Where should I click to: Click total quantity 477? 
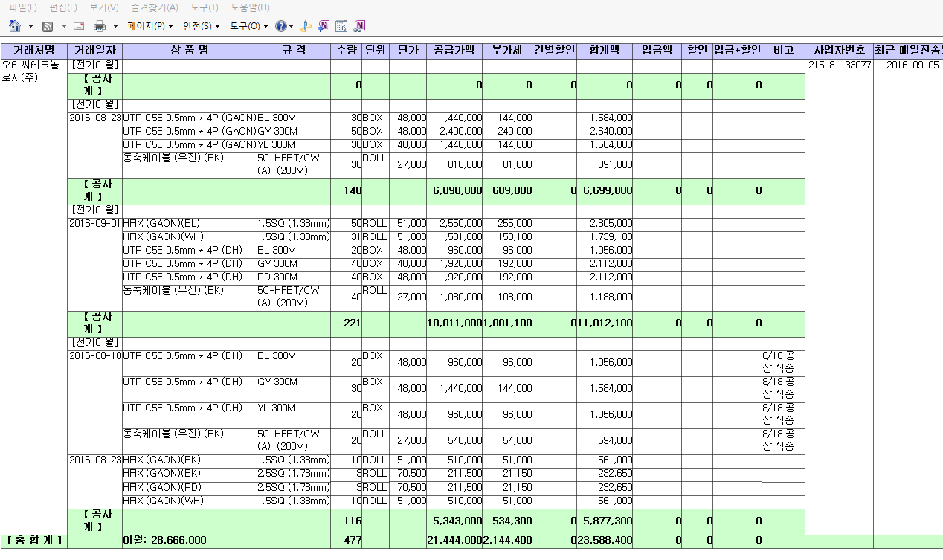pyautogui.click(x=353, y=541)
